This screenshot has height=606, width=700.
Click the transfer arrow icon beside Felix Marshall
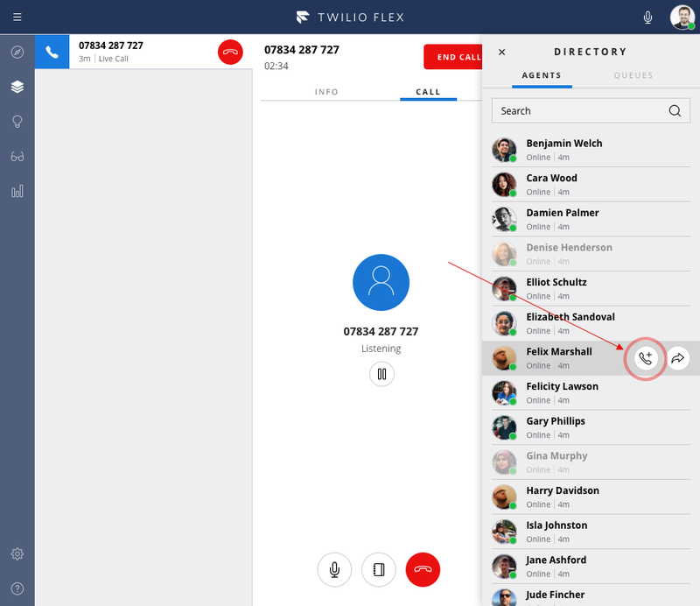(x=678, y=358)
